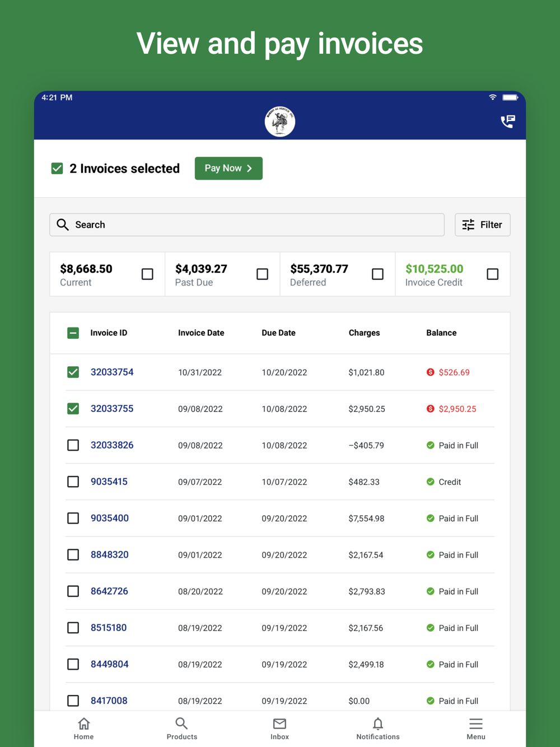Click the green check icon for invoice 8449804

pyautogui.click(x=430, y=664)
